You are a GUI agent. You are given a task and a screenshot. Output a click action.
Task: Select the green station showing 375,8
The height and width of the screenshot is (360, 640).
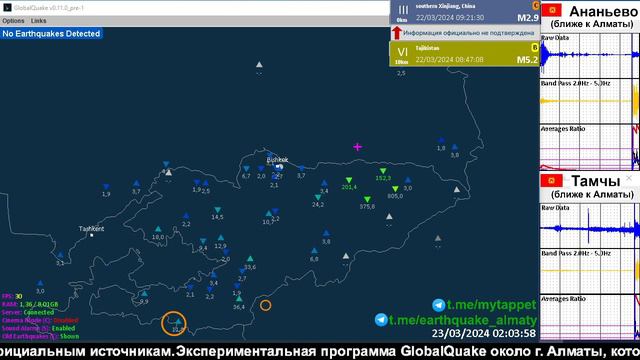[367, 199]
